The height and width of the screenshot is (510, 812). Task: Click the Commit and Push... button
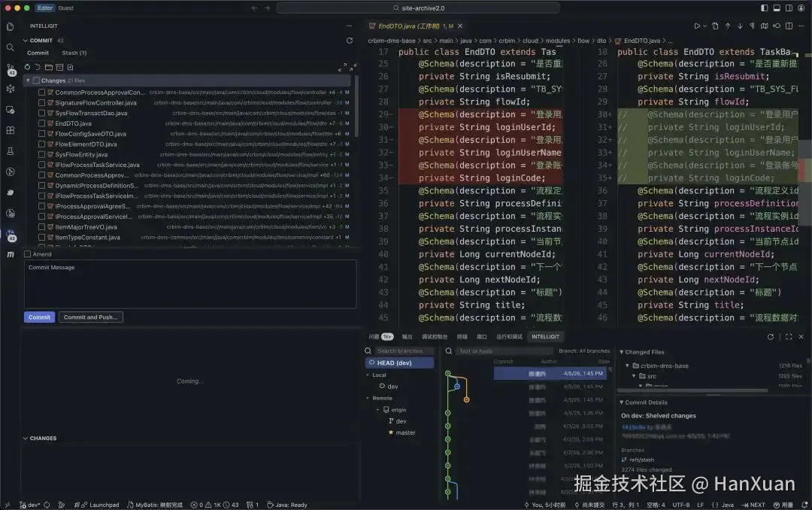coord(91,317)
